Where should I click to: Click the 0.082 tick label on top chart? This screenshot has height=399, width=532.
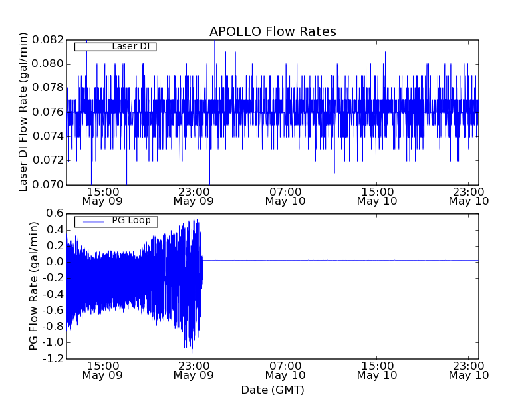[48, 40]
